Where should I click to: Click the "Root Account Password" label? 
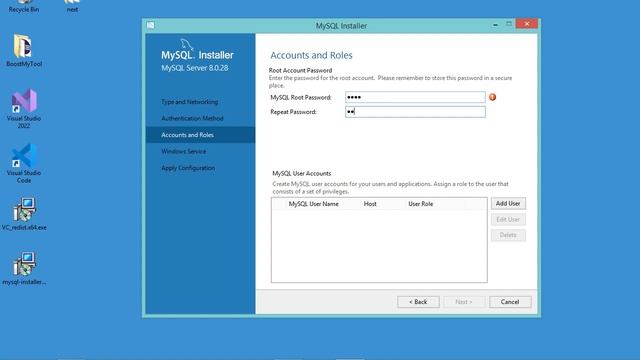[300, 70]
